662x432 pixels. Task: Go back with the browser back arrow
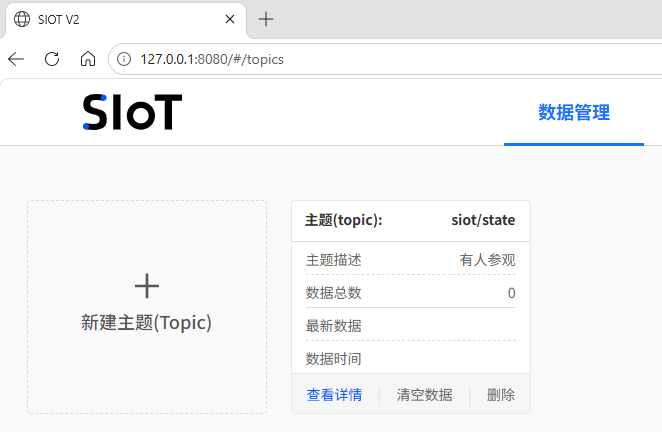[x=16, y=59]
